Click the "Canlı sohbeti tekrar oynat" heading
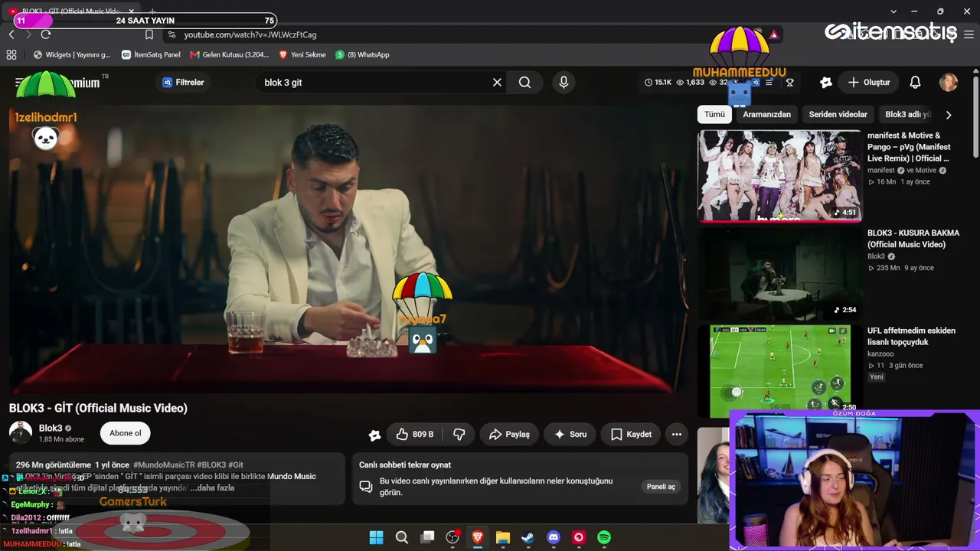 tap(405, 465)
